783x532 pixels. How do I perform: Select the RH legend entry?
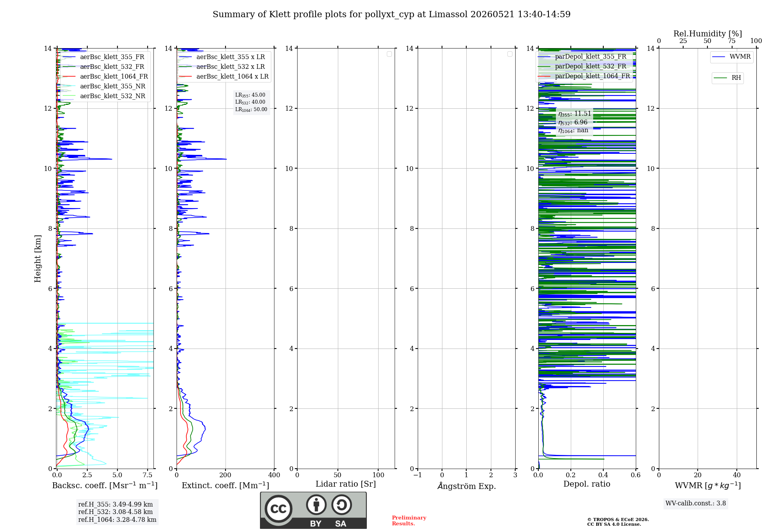coord(727,78)
